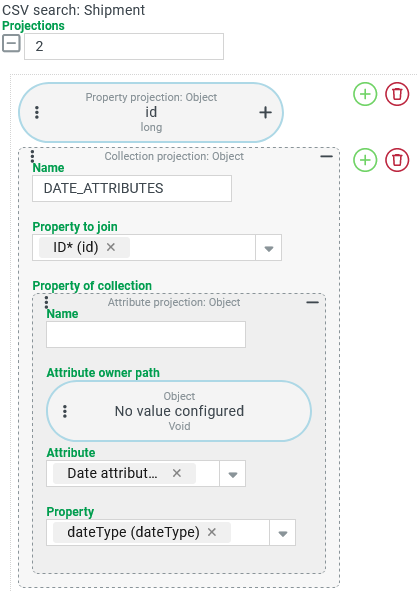Collapse the Collection projection panel
The image size is (417, 591).
[x=327, y=156]
